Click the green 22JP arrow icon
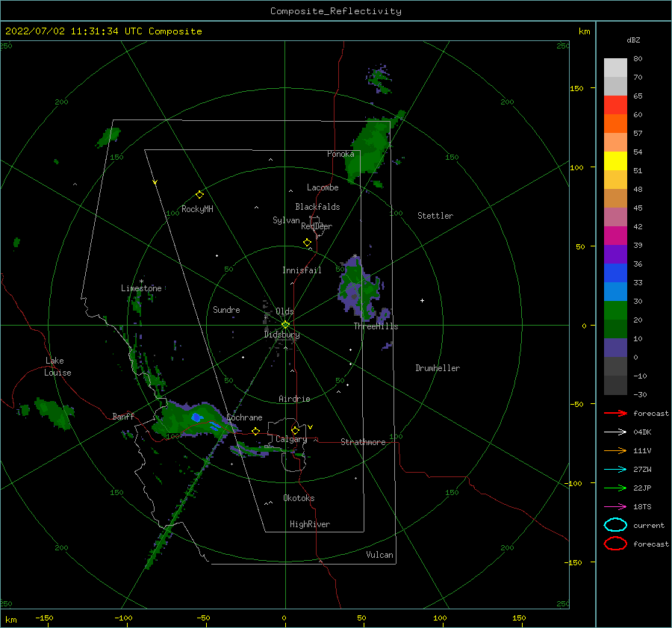 [615, 488]
